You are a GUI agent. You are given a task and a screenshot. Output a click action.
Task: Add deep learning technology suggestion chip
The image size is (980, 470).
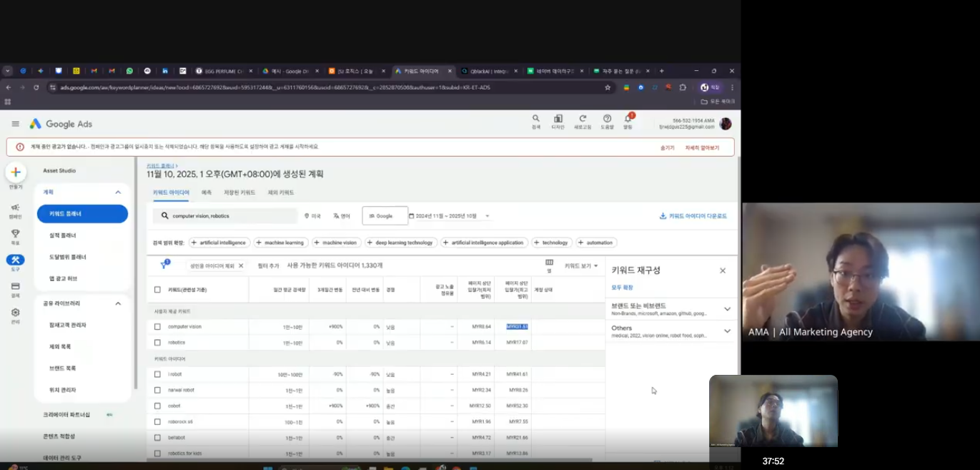[400, 243]
